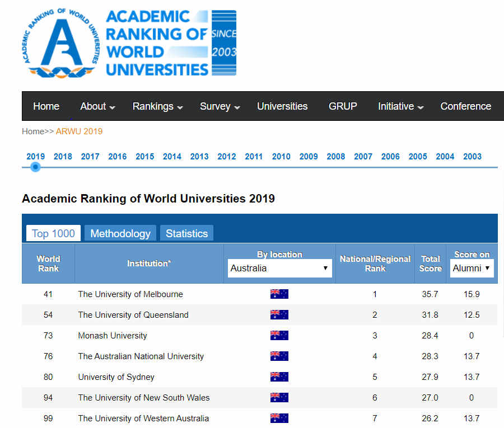Select year 2018 on the timeline
The height and width of the screenshot is (428, 504).
pos(63,157)
